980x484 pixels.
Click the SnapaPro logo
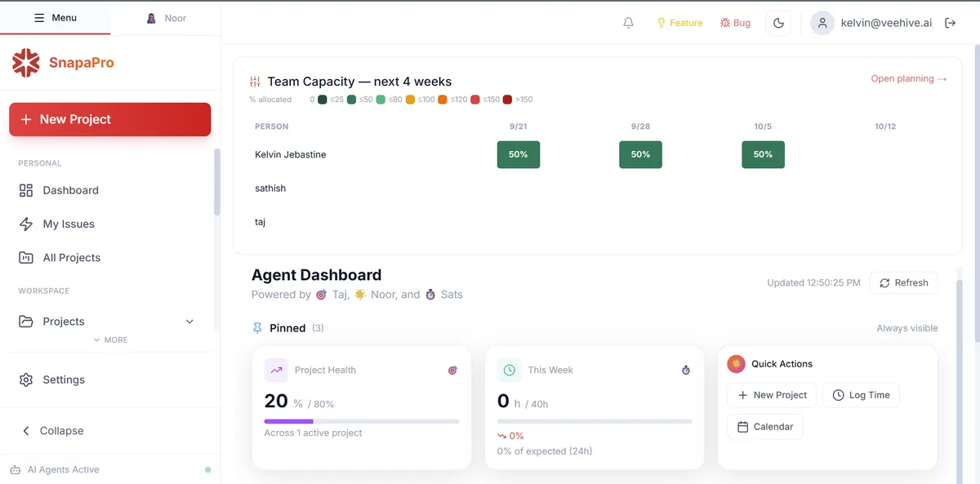25,63
